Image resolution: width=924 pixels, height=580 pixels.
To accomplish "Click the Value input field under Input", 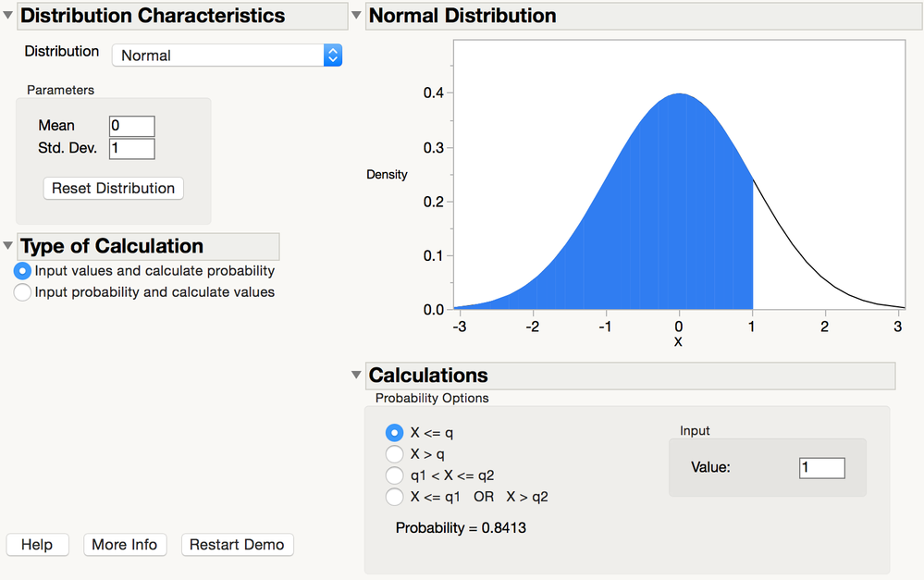I will click(821, 467).
